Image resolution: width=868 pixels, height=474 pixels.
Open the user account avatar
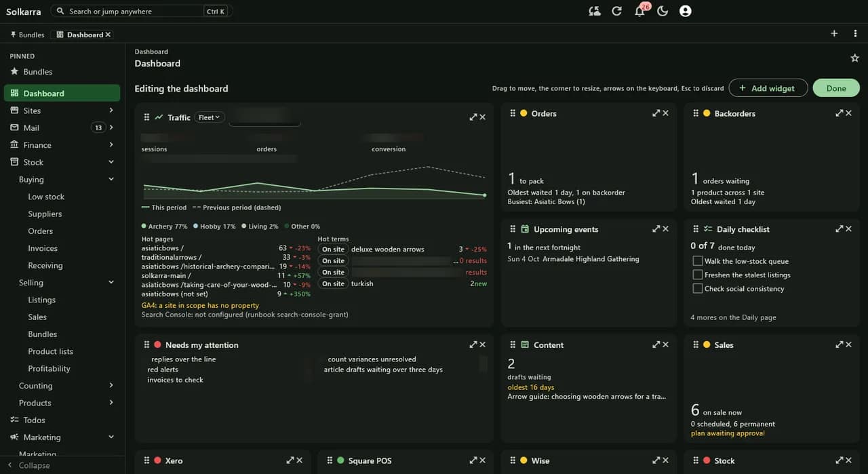(686, 11)
